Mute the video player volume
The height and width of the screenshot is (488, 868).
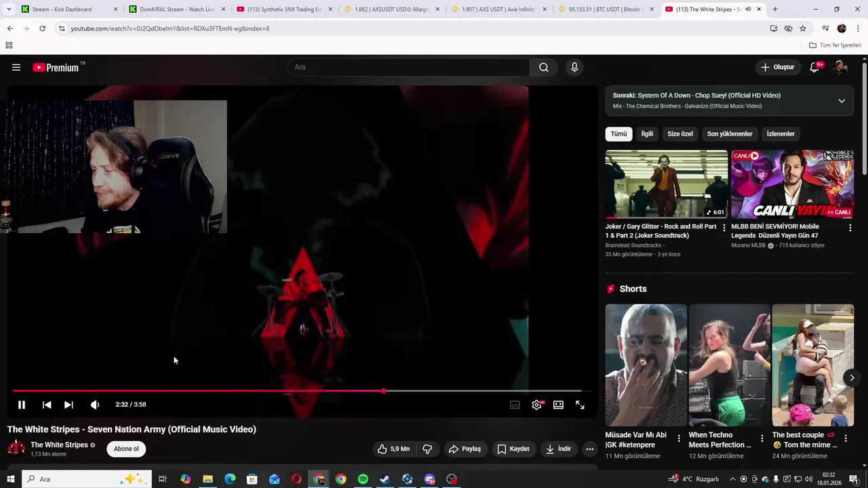(95, 405)
